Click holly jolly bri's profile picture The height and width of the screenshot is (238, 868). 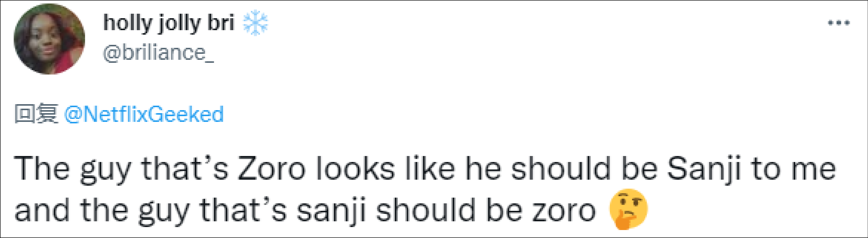tap(49, 39)
